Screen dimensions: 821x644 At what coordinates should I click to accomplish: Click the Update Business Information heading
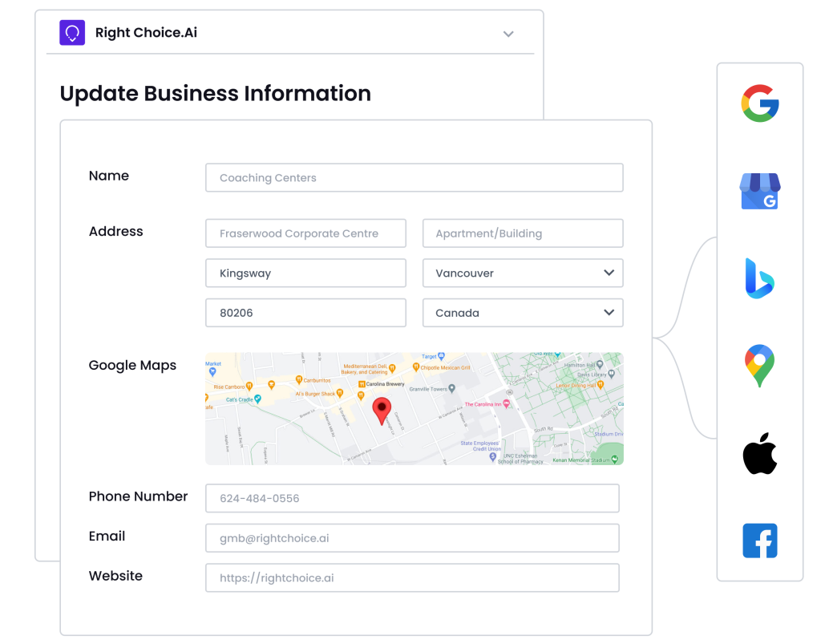pos(215,94)
